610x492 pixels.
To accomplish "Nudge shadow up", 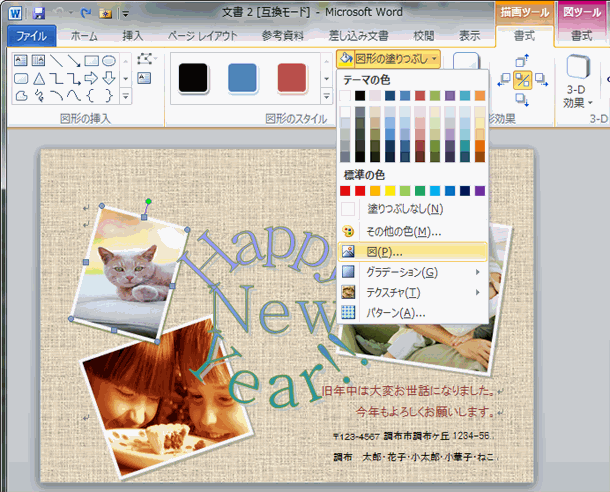I will [522, 61].
